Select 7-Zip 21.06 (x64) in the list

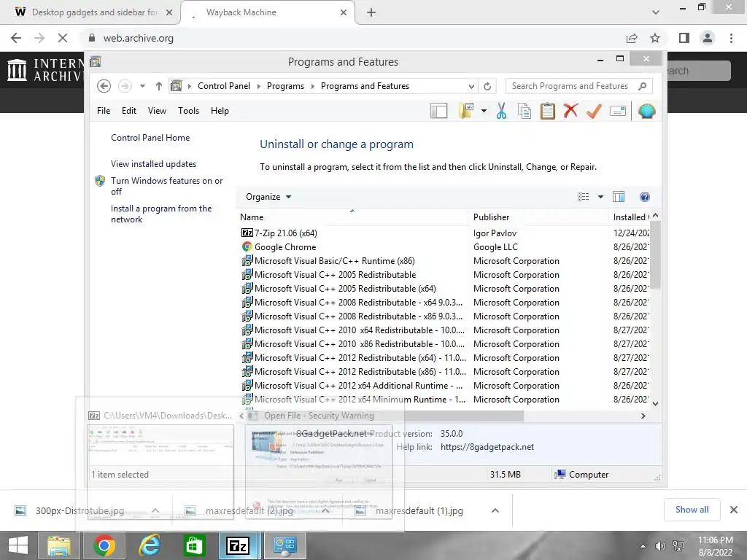285,233
